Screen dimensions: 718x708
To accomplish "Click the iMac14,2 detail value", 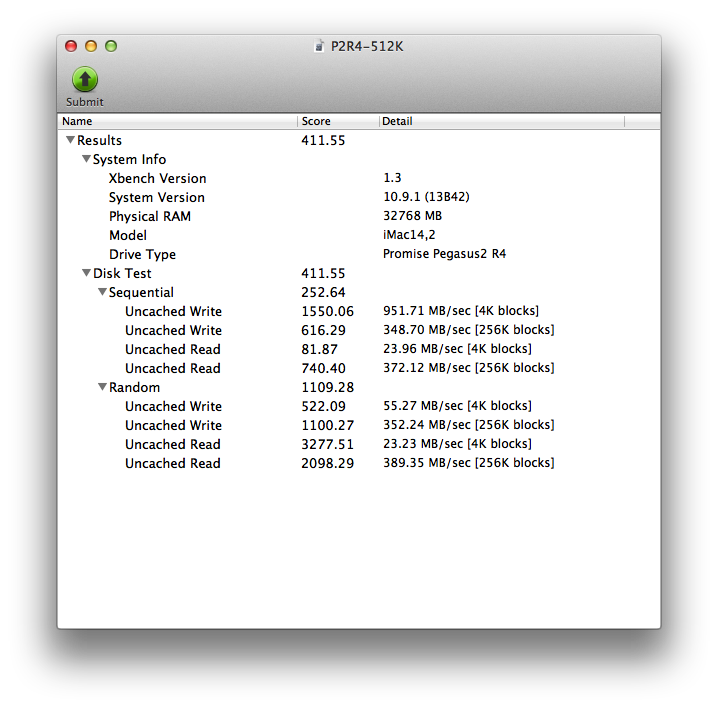I will click(x=409, y=235).
